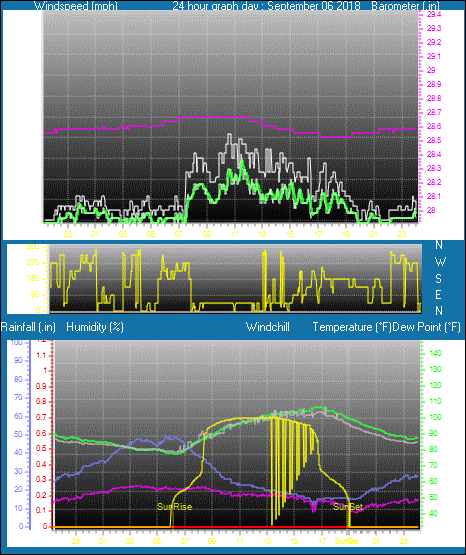Click the yellow "SunSet" label on time axis
This screenshot has height=555, width=466.
347,541
